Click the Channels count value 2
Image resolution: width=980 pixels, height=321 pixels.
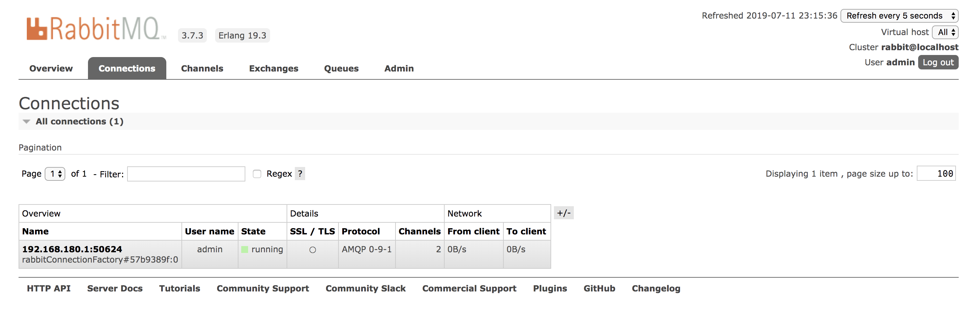click(x=438, y=249)
